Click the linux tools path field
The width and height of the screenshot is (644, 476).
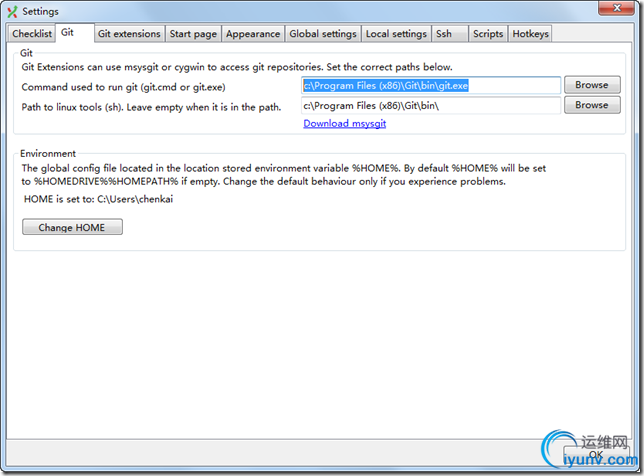click(x=431, y=106)
